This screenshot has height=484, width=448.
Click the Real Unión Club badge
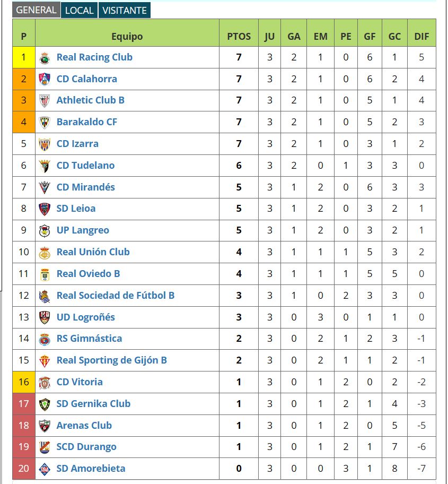[x=45, y=252]
